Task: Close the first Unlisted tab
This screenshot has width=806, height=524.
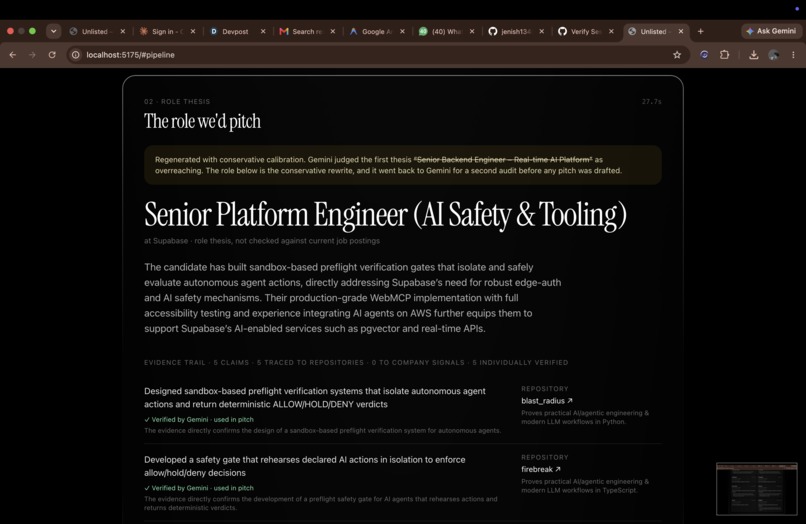Action: [123, 31]
